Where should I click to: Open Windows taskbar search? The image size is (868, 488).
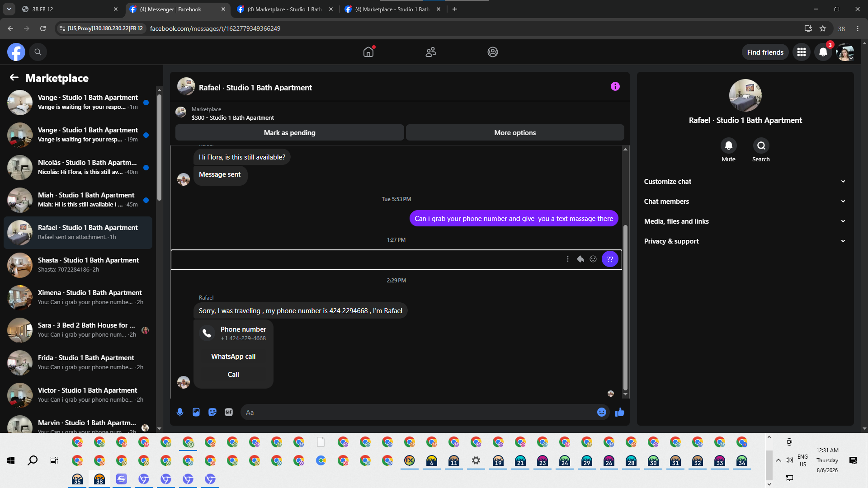point(33,460)
